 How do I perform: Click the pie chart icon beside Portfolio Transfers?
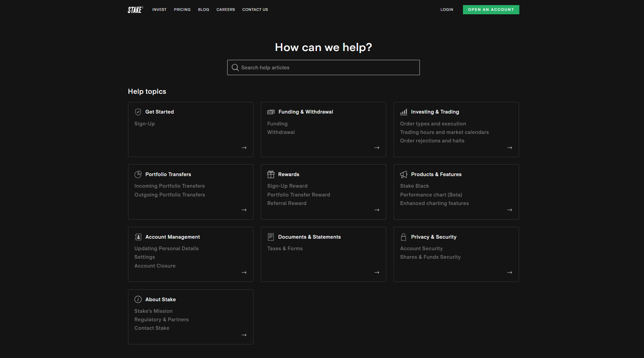point(138,174)
